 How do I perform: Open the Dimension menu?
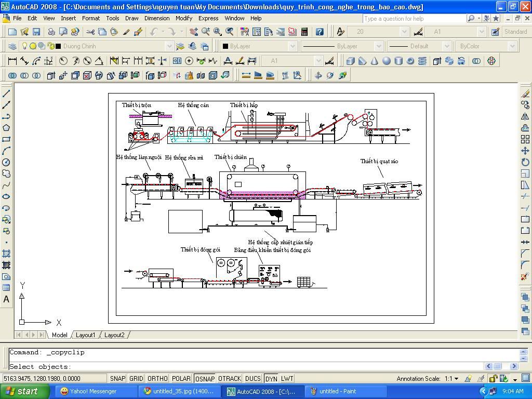tap(157, 18)
